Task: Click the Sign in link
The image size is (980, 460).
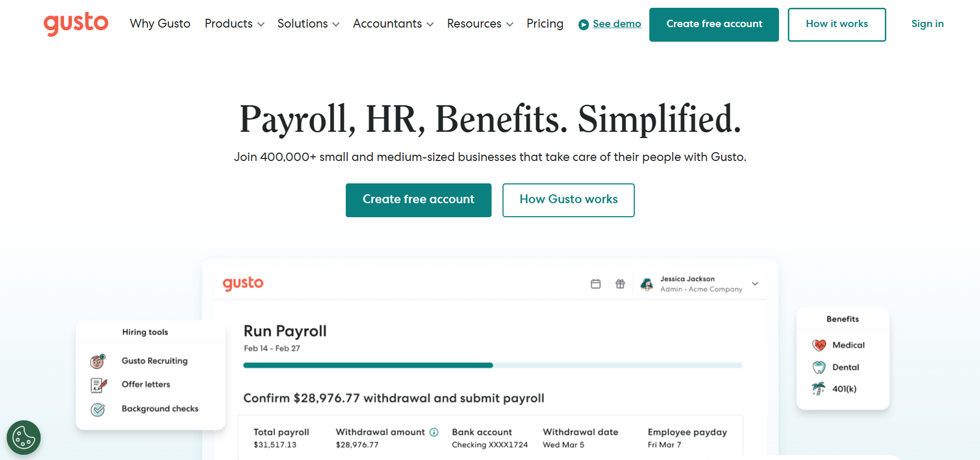Action: click(927, 24)
